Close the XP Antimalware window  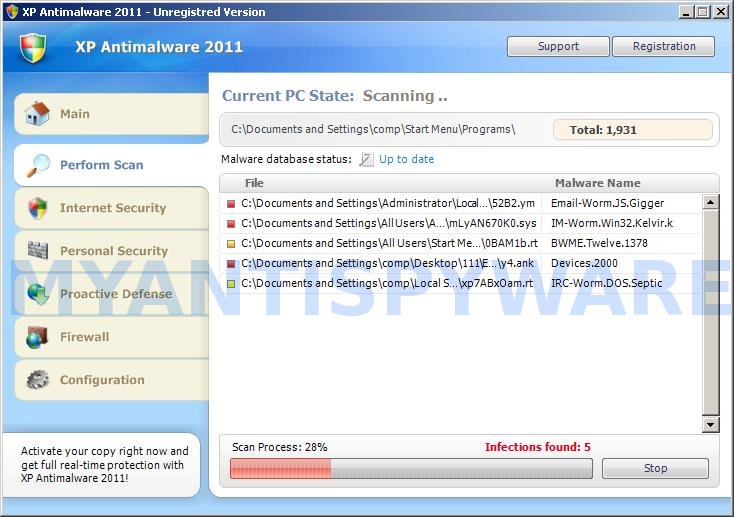coord(720,12)
